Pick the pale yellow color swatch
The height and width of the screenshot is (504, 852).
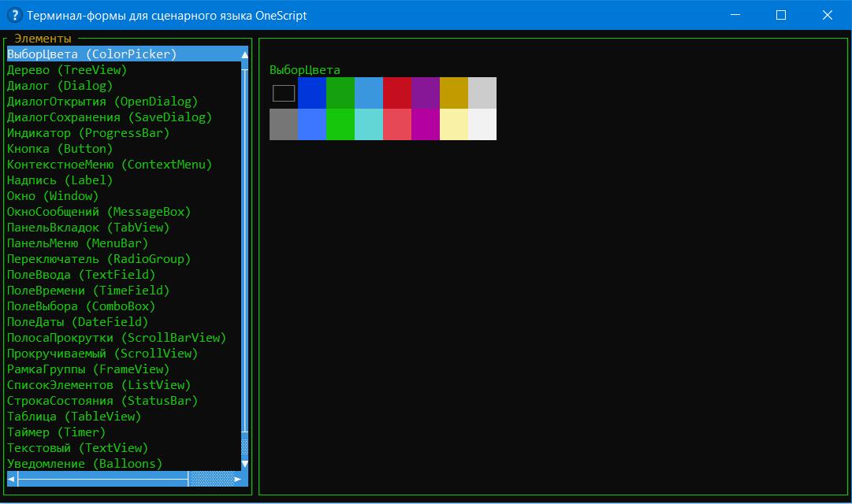point(454,124)
